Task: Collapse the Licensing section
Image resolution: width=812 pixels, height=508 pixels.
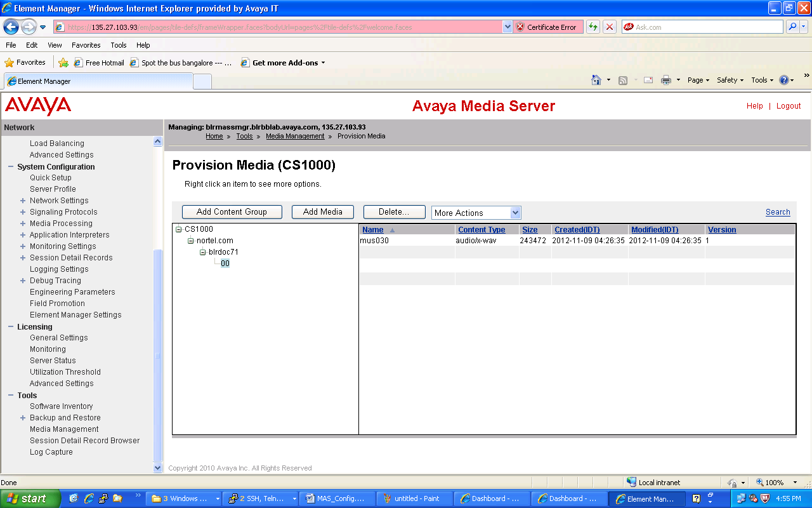Action: pyautogui.click(x=11, y=326)
